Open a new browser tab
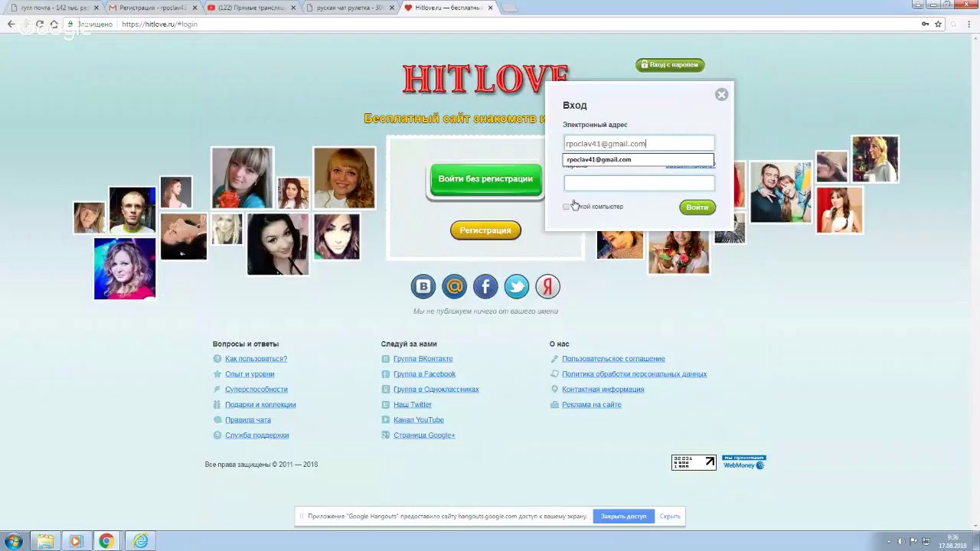Screen dimensions: 980x551 click(x=510, y=8)
